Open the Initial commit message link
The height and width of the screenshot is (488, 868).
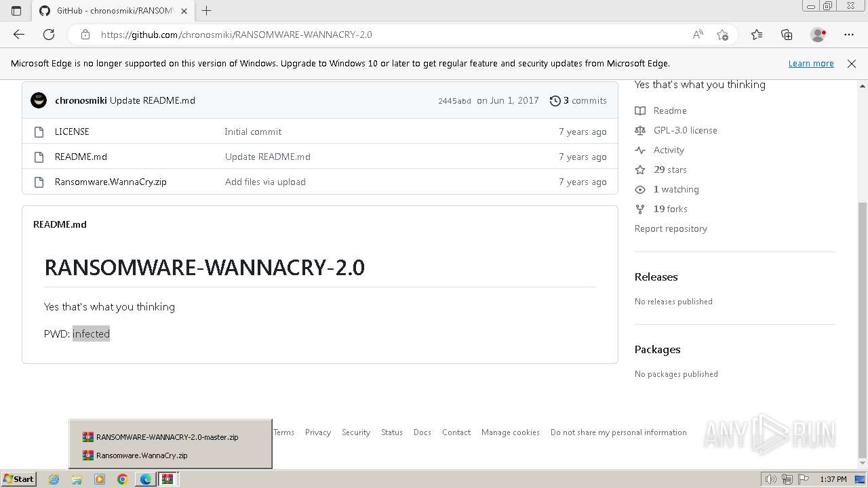click(253, 131)
